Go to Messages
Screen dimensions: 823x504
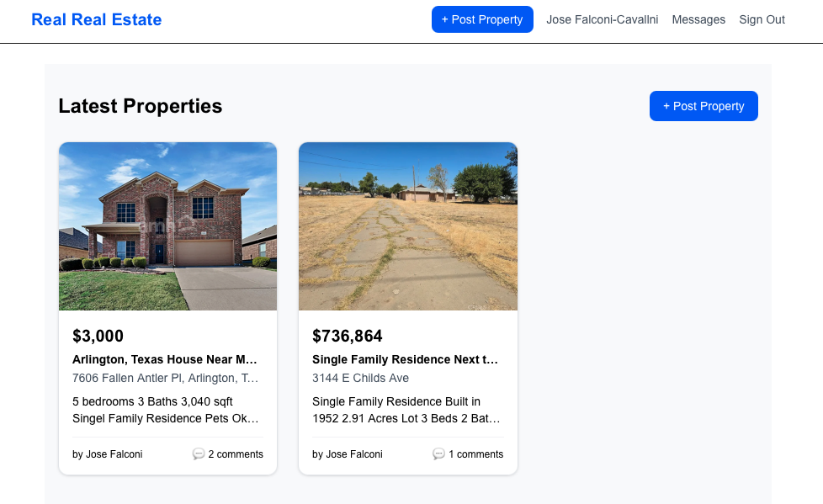pos(698,19)
